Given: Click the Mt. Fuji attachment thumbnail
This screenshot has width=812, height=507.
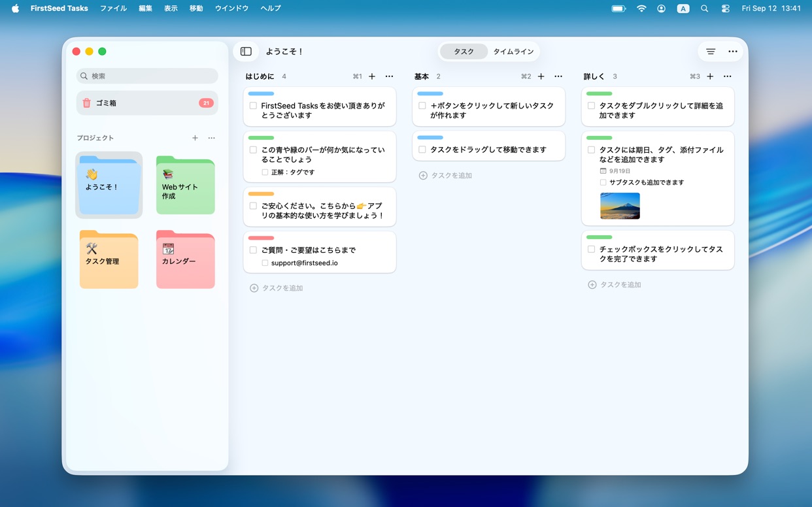Looking at the screenshot, I should tap(620, 206).
